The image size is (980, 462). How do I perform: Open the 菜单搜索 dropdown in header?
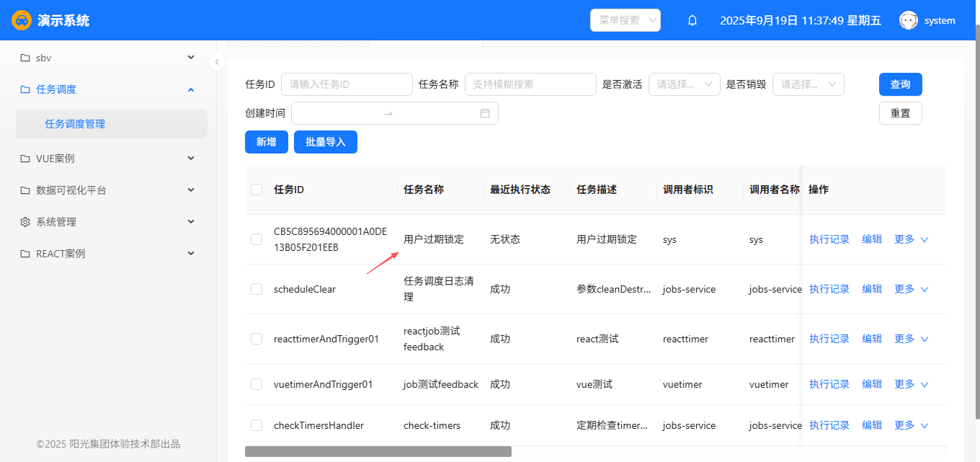625,20
